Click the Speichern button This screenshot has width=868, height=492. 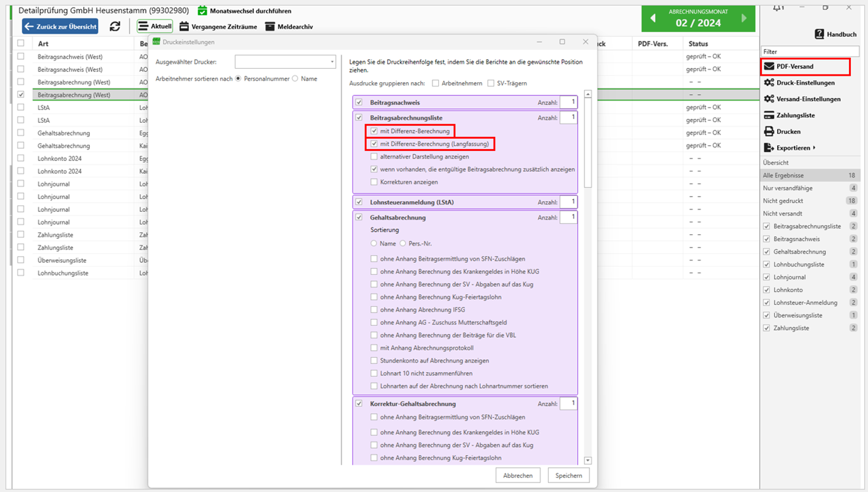[x=568, y=475]
